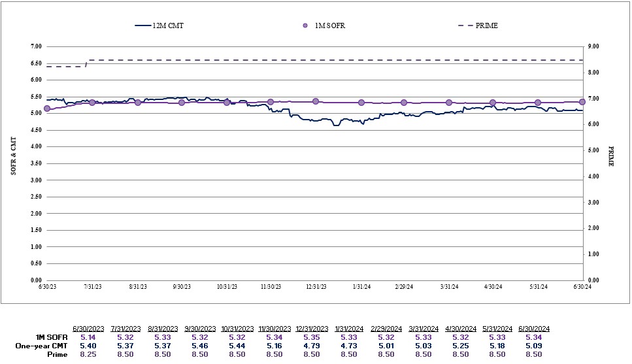Click the One-year CMT row label
The width and height of the screenshot is (632, 364).
point(40,345)
